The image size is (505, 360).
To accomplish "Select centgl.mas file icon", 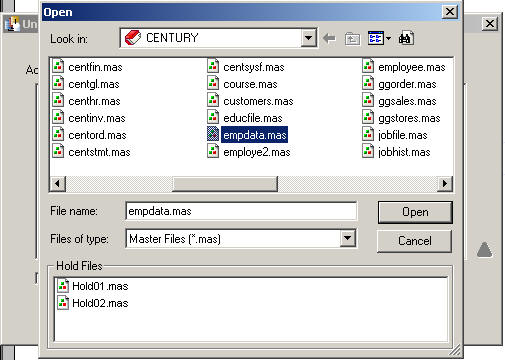I will (58, 83).
